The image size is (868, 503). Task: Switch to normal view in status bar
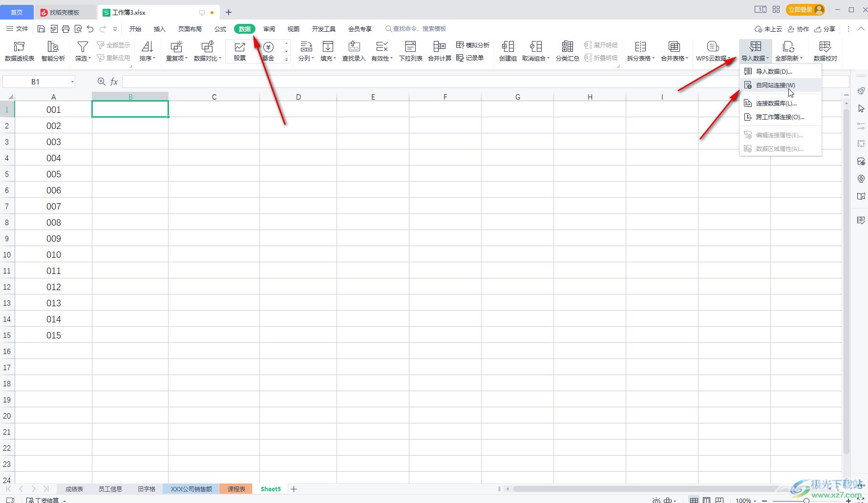[694, 500]
